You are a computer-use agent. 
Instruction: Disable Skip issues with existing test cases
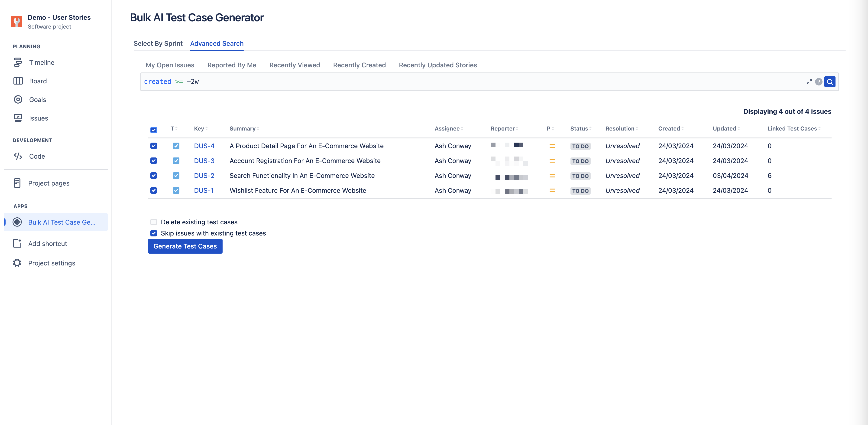pyautogui.click(x=154, y=233)
